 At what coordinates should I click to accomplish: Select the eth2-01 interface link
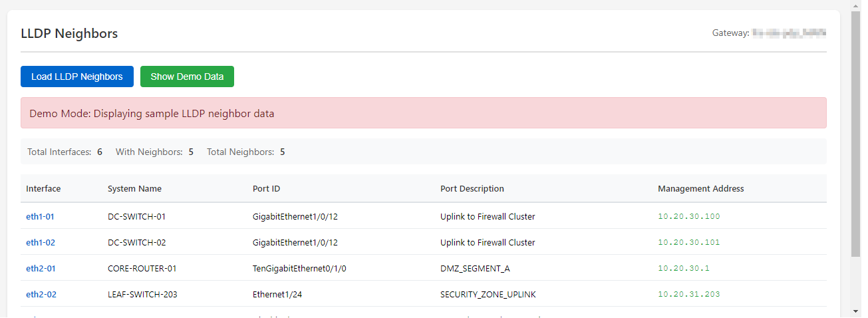41,268
